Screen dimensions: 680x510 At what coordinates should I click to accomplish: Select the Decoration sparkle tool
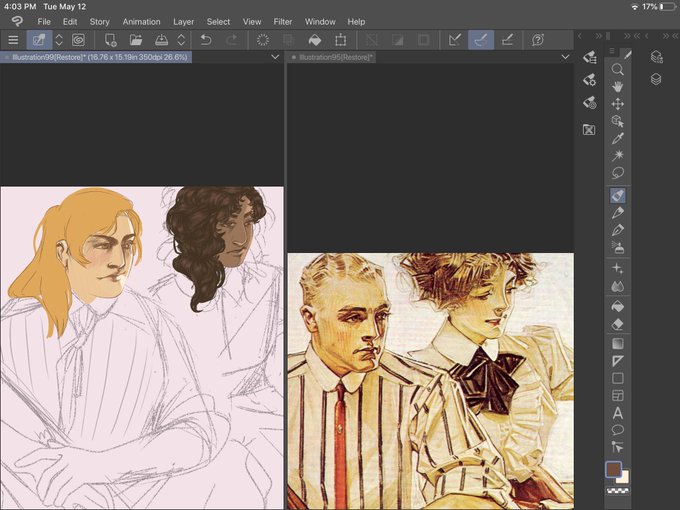click(x=618, y=269)
